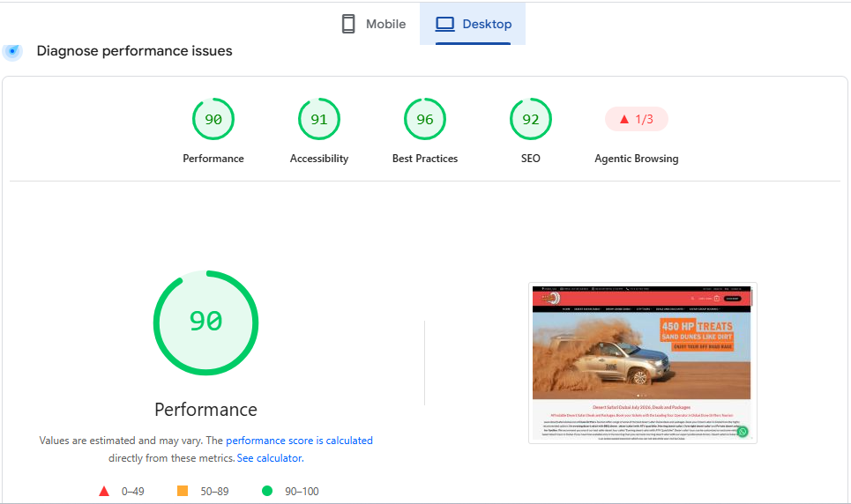Image resolution: width=851 pixels, height=504 pixels.
Task: Select the Desktop tab
Action: 473,24
